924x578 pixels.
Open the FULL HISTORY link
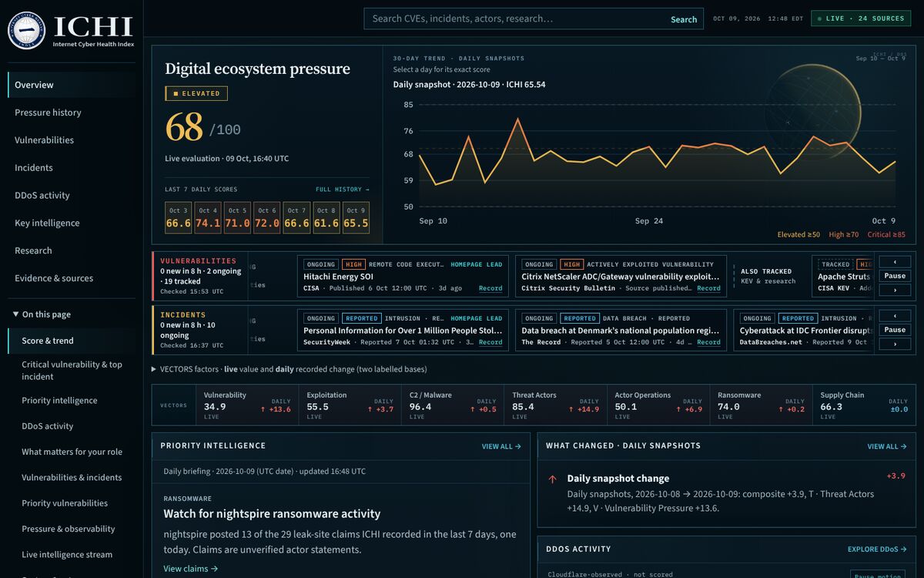[x=343, y=190]
